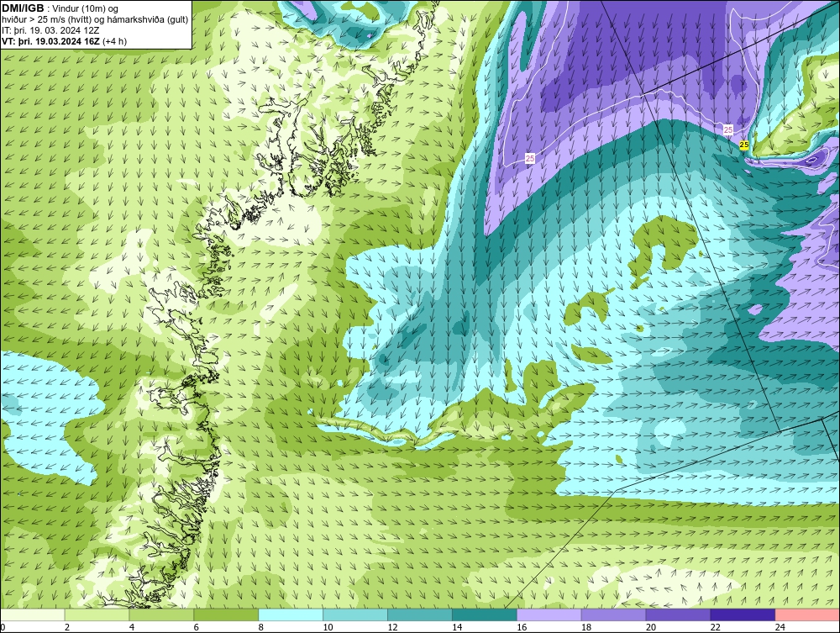Click the yellow 25 max gust label
Image resolution: width=840 pixels, height=633 pixels.
point(743,145)
